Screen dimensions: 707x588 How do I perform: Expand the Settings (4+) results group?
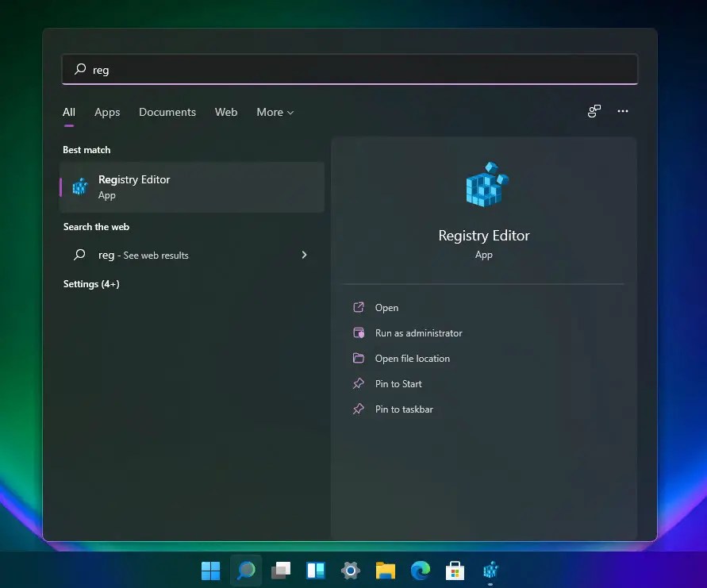point(91,284)
